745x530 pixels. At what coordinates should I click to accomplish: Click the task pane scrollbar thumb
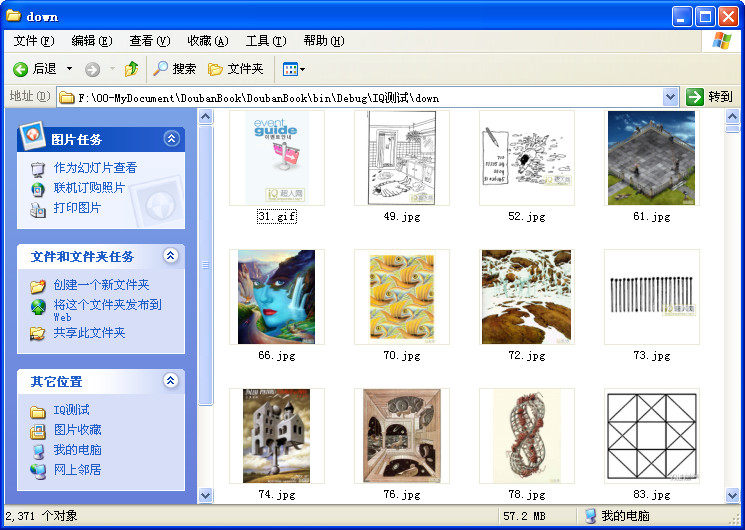click(205, 265)
